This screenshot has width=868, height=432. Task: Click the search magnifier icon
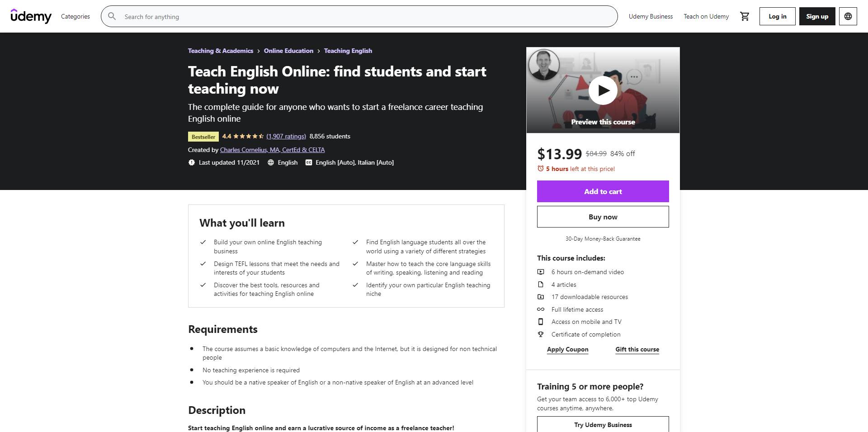click(x=112, y=16)
